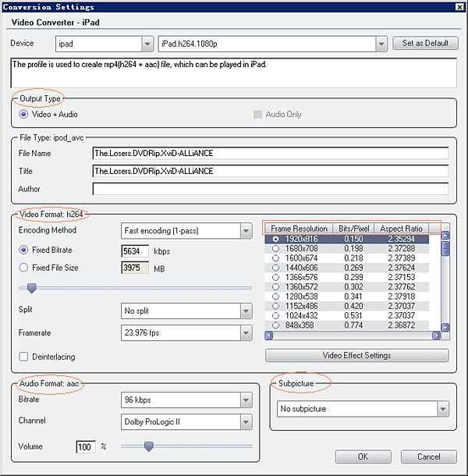Viewport: 468px width, 476px height.
Task: Select the 1152x486 resolution
Action: pyautogui.click(x=347, y=306)
